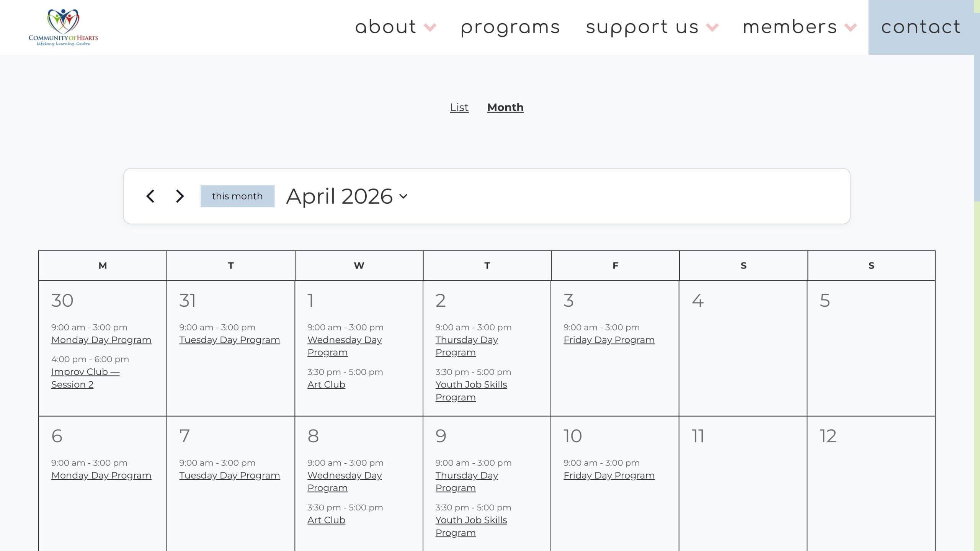Select the Month view tab
980x551 pixels.
tap(505, 108)
